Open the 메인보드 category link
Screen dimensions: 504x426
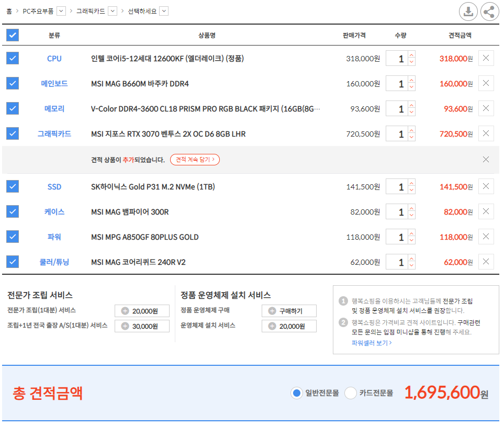coord(54,84)
